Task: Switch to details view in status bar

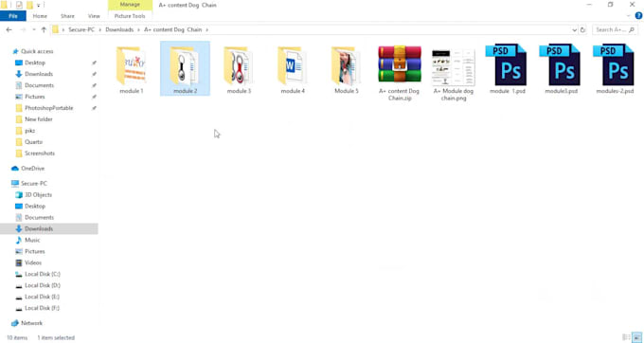Action: (x=626, y=337)
